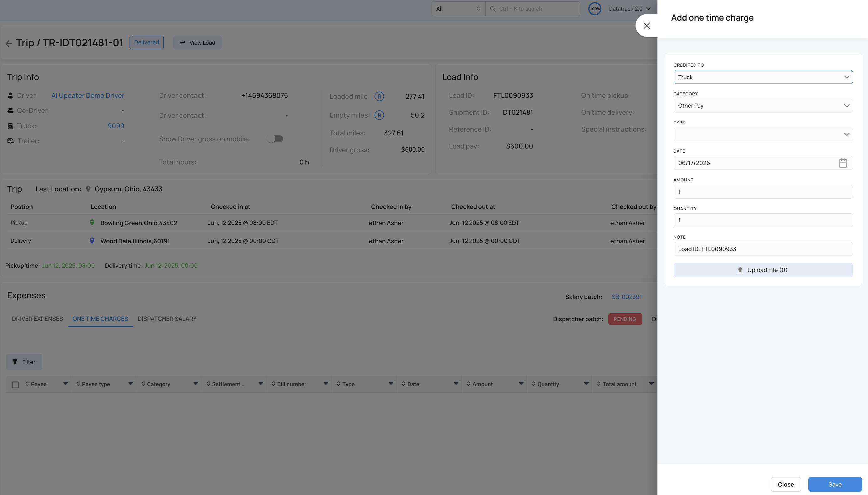868x495 pixels.
Task: Open the date picker calendar icon
Action: point(842,163)
